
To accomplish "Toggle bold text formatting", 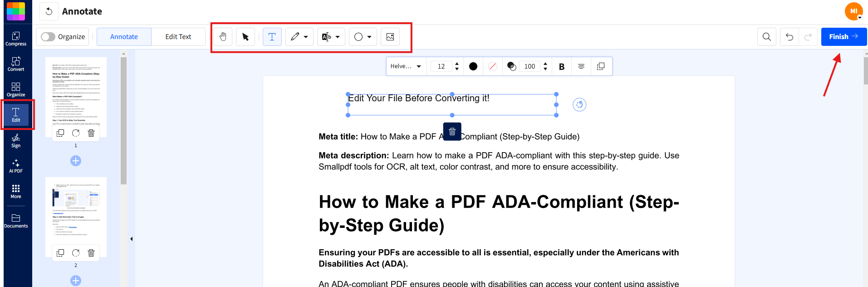I will click(562, 66).
